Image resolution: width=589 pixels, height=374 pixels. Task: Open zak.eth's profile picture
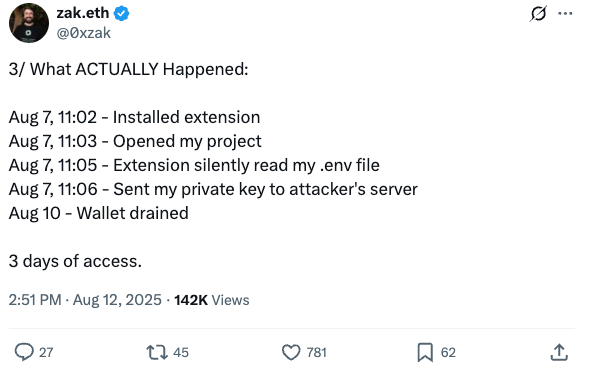click(x=29, y=23)
